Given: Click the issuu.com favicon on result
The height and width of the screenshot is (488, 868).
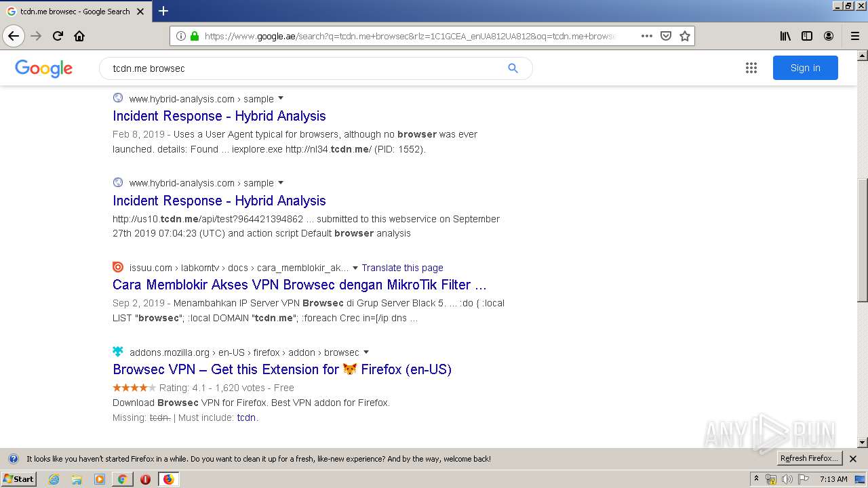Looking at the screenshot, I should 118,267.
